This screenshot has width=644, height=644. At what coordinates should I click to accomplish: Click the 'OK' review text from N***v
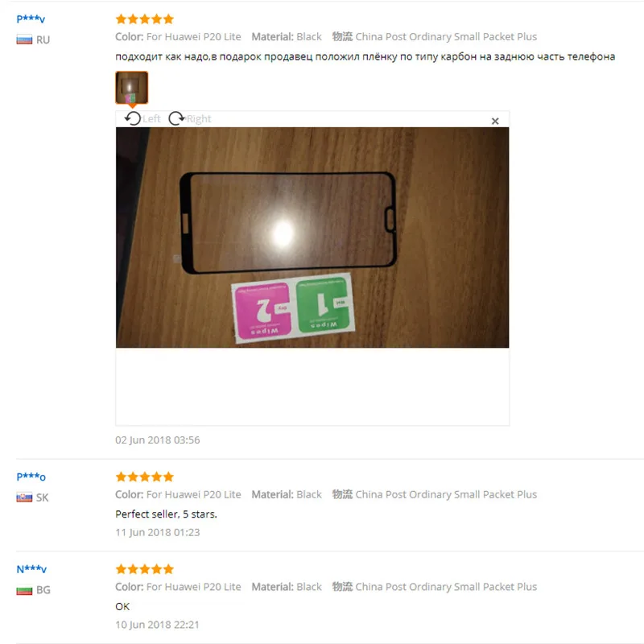tap(122, 607)
